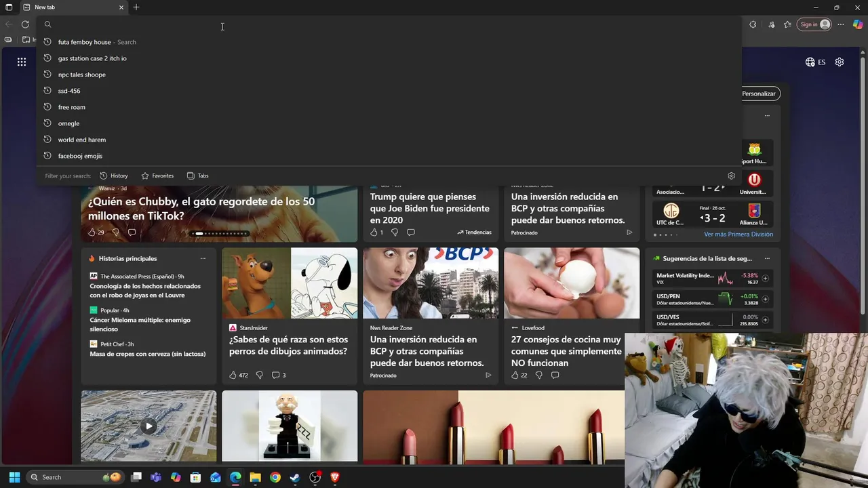Open Cáncer Mieloma múltiple headline
868x488 pixels.
coord(140,325)
